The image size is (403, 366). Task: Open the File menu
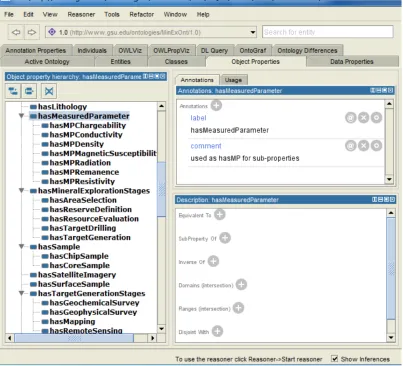[x=9, y=14]
